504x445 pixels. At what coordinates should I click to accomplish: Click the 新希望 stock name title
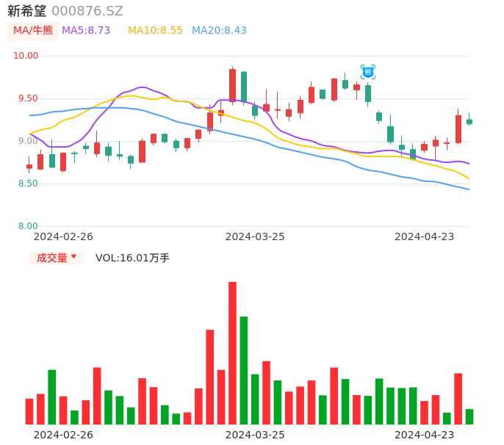(x=27, y=11)
